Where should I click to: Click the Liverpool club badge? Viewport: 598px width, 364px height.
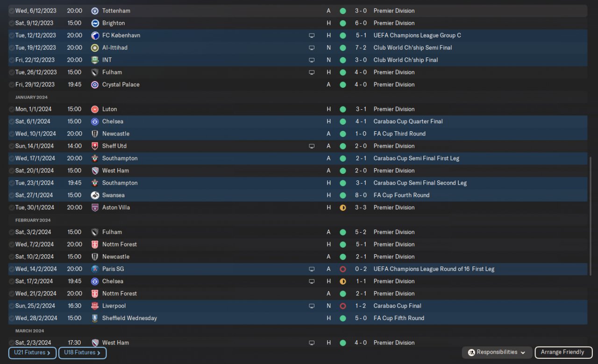pos(95,306)
